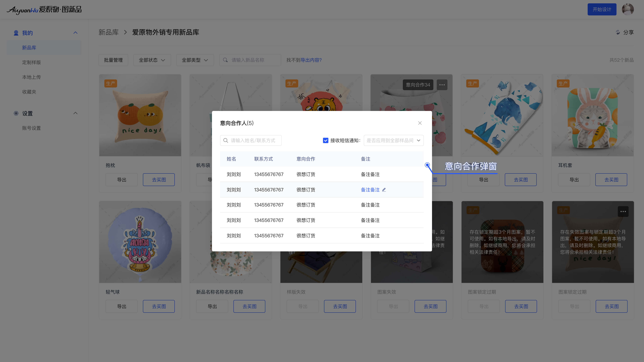Open 是否应用到全部样品间 dropdown
The height and width of the screenshot is (362, 644).
(393, 140)
